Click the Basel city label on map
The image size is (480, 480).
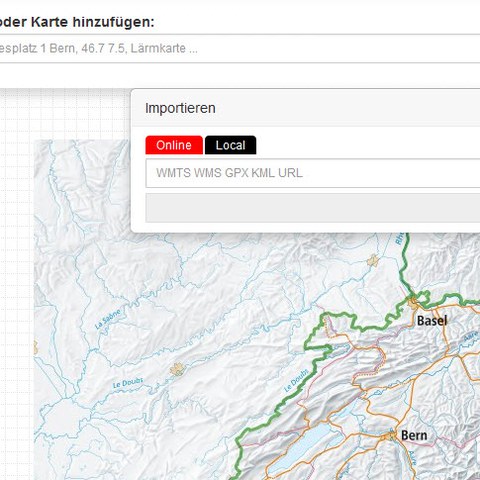(432, 321)
